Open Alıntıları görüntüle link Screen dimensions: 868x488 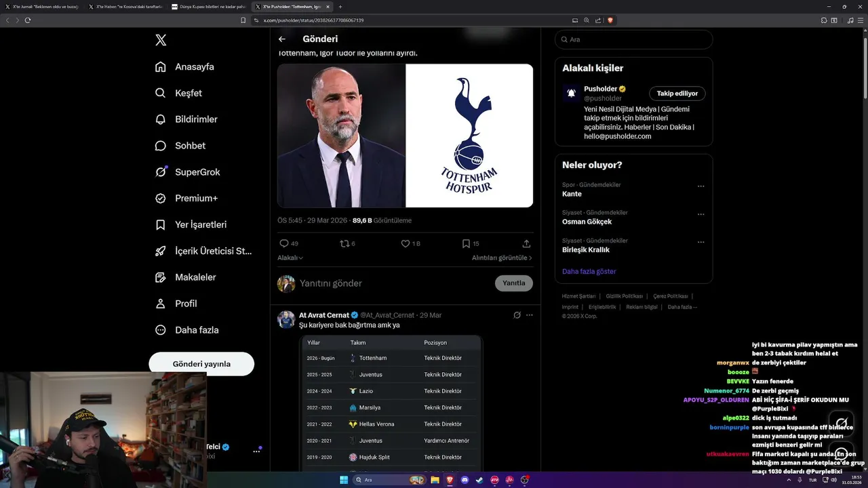[x=502, y=258]
